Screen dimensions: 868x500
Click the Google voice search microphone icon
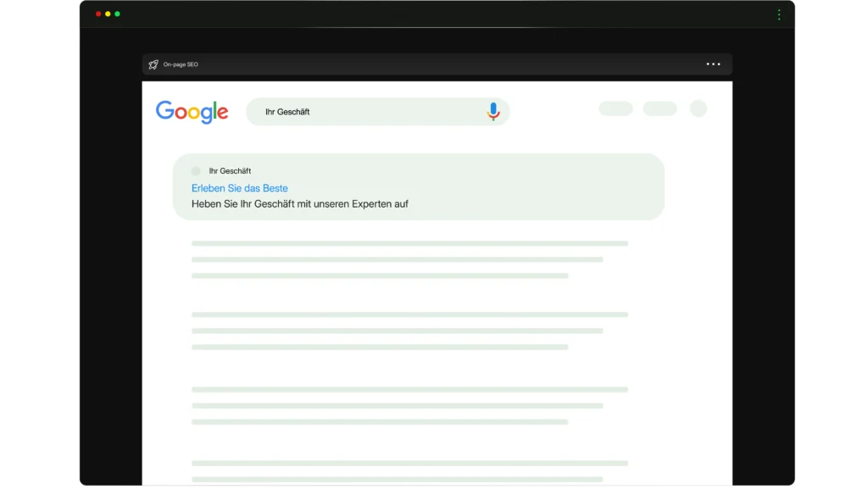(x=493, y=111)
